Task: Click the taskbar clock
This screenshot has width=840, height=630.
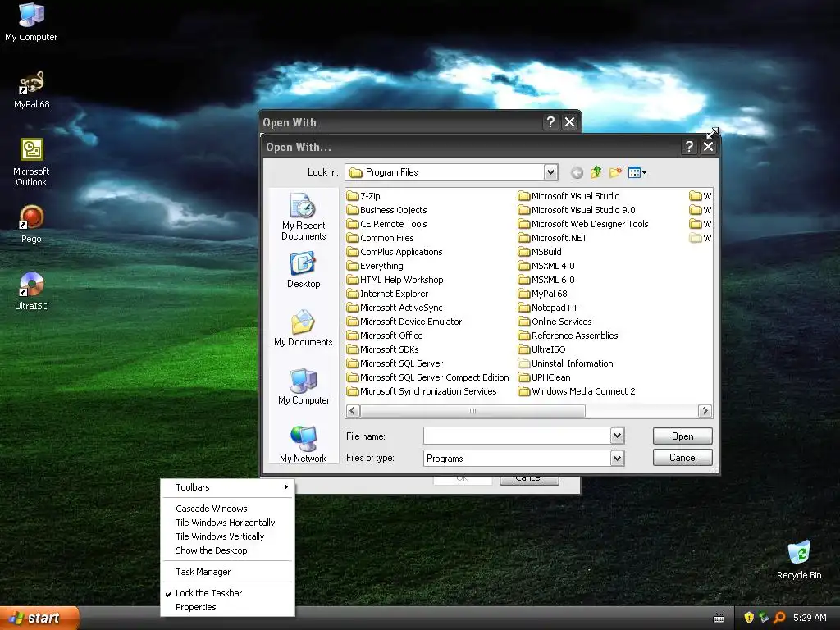Action: coord(810,618)
